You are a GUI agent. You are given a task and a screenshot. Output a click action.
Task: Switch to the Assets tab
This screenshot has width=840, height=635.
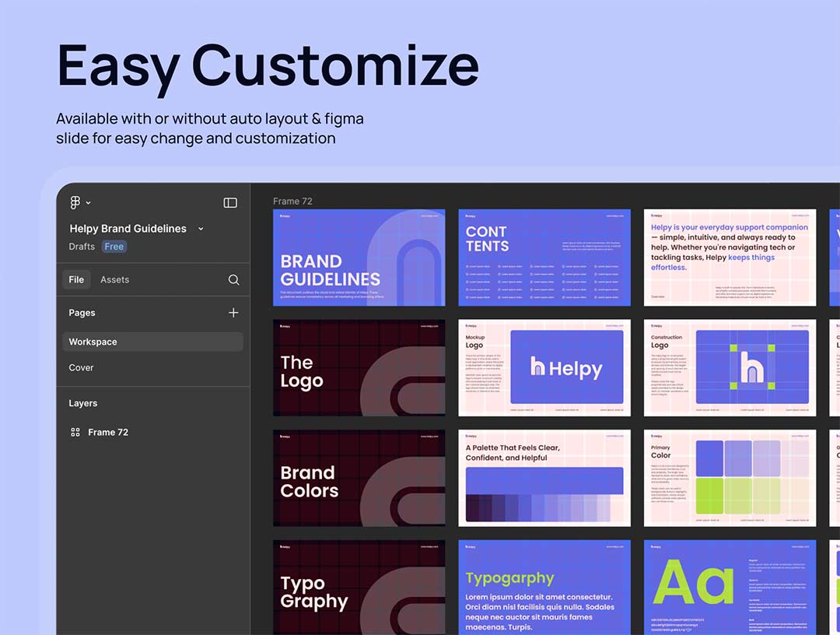pyautogui.click(x=114, y=279)
